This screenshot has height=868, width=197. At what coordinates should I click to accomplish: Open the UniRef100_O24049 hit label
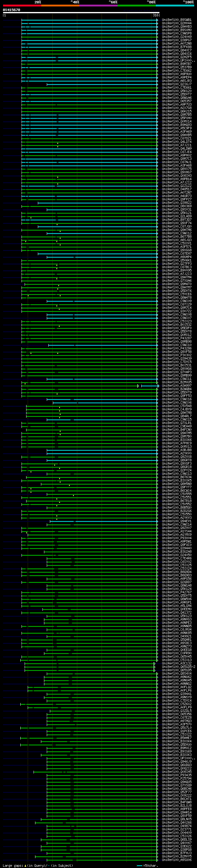pos(177,37)
